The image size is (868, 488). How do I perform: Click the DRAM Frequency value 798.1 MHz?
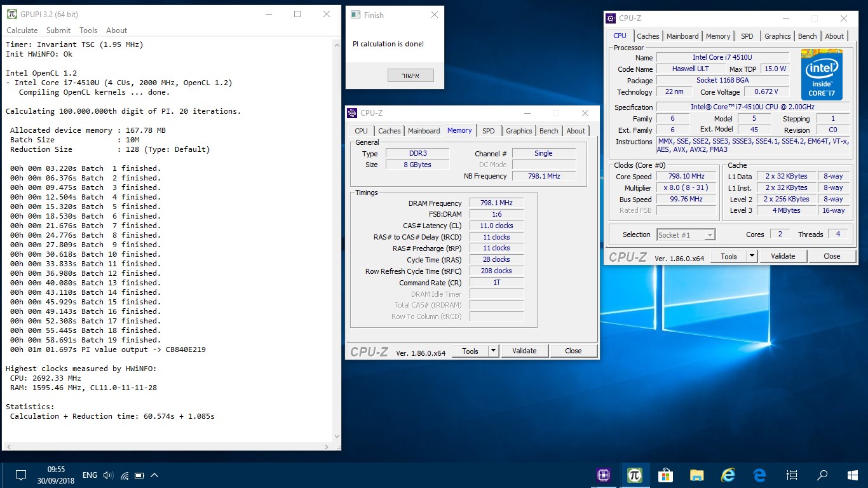pyautogui.click(x=496, y=203)
